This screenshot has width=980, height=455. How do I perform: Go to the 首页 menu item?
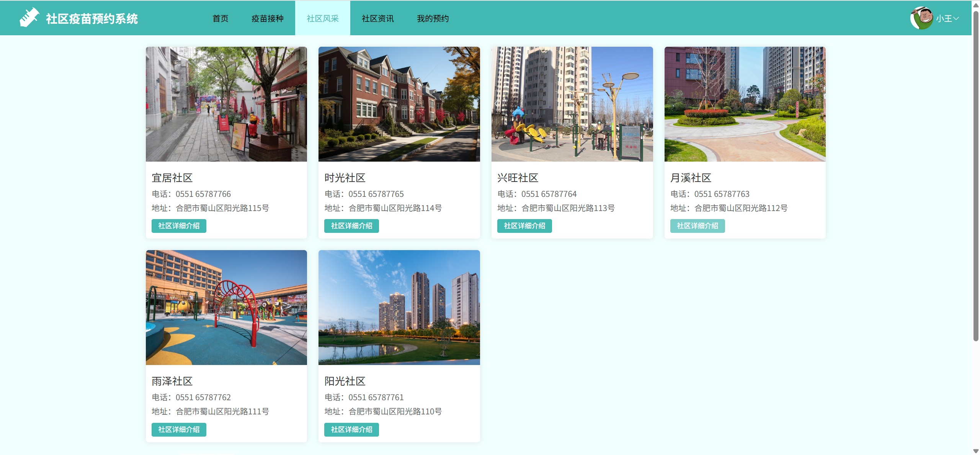(x=220, y=18)
